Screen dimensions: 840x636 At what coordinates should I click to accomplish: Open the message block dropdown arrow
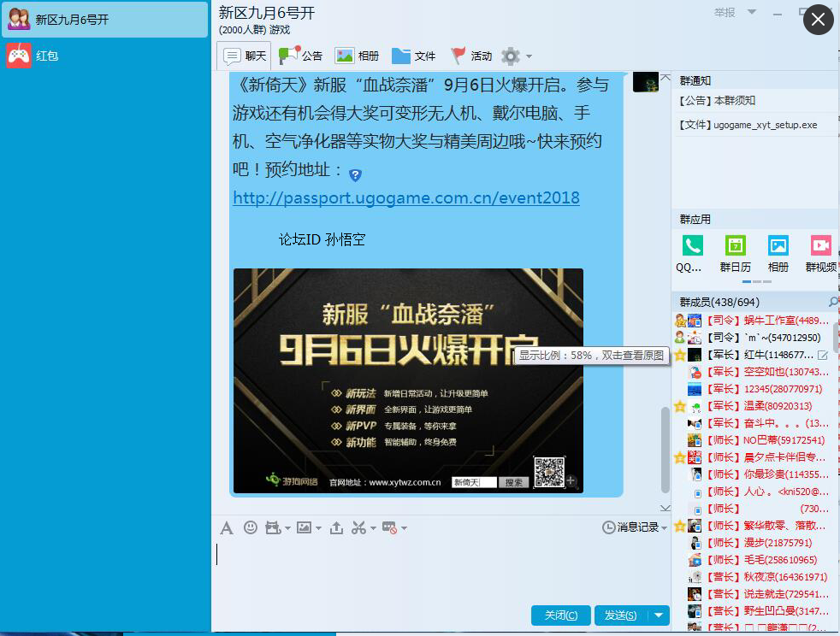point(404,528)
